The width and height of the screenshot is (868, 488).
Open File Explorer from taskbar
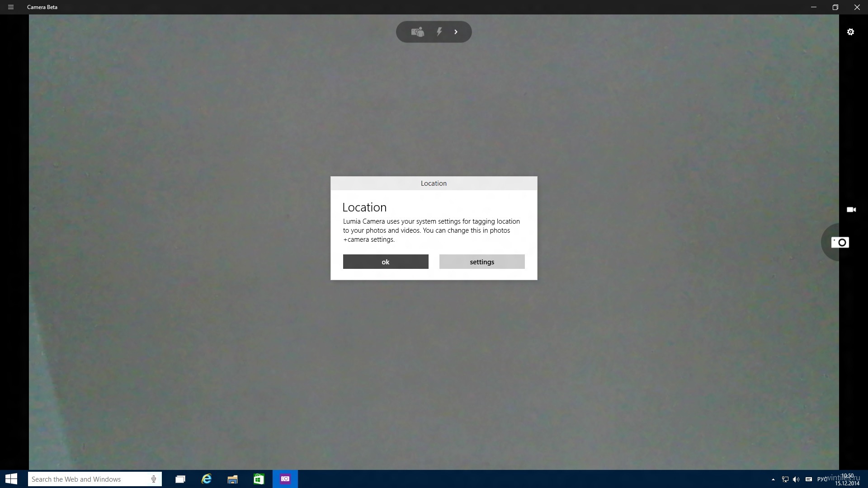pos(232,479)
